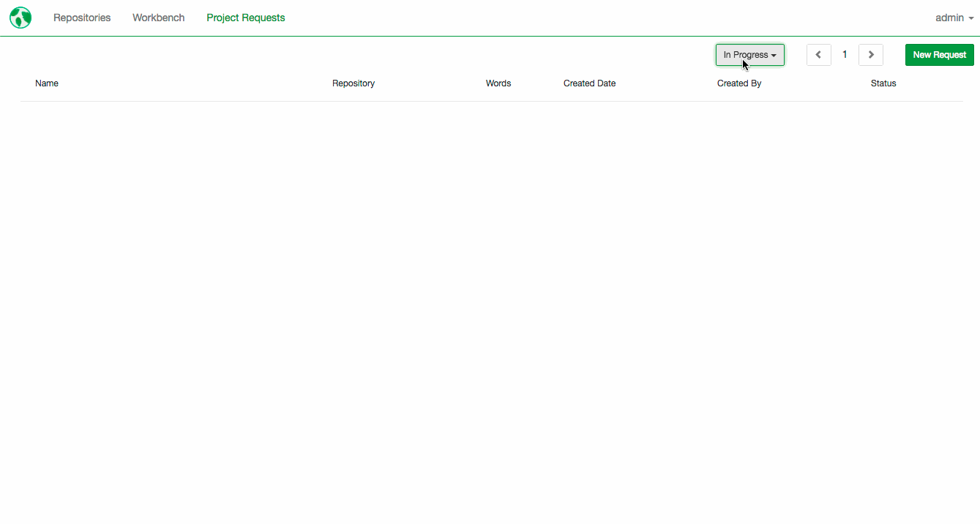The image size is (980, 524).
Task: Click the green globe logo icon
Action: (x=20, y=18)
